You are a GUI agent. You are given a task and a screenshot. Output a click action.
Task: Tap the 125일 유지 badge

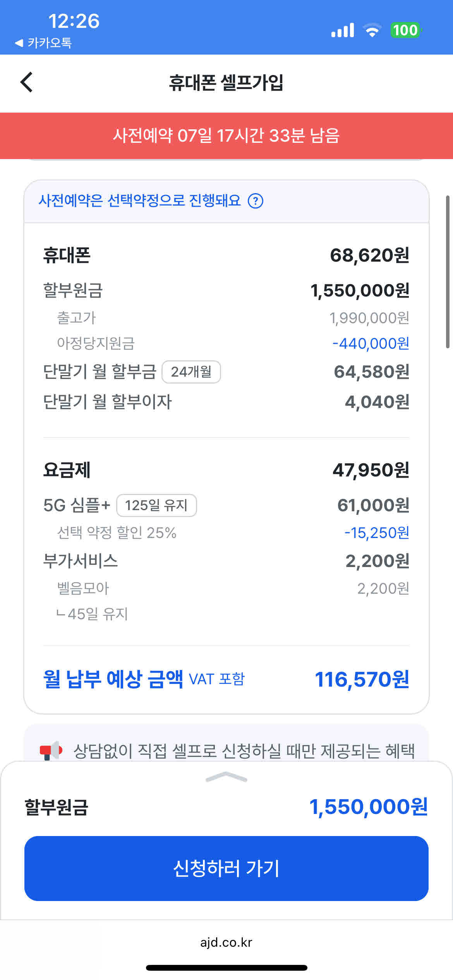click(x=156, y=505)
